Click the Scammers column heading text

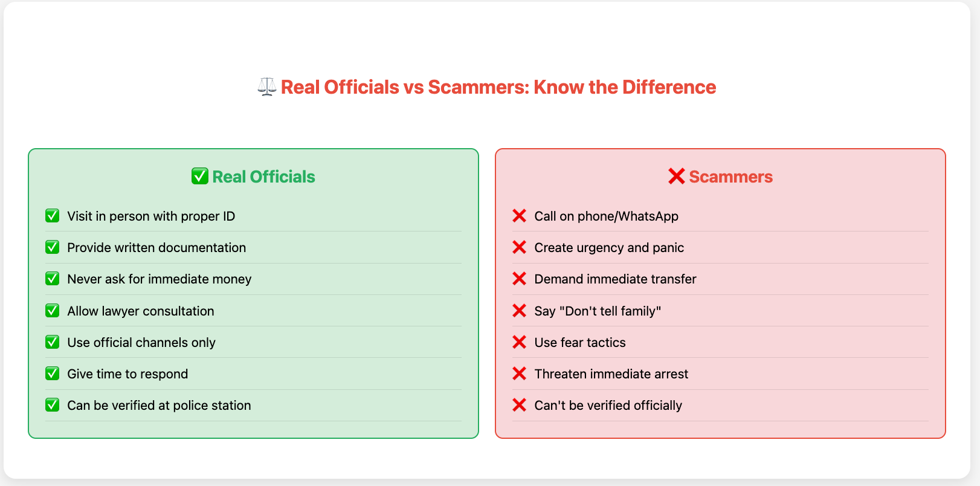[730, 177]
